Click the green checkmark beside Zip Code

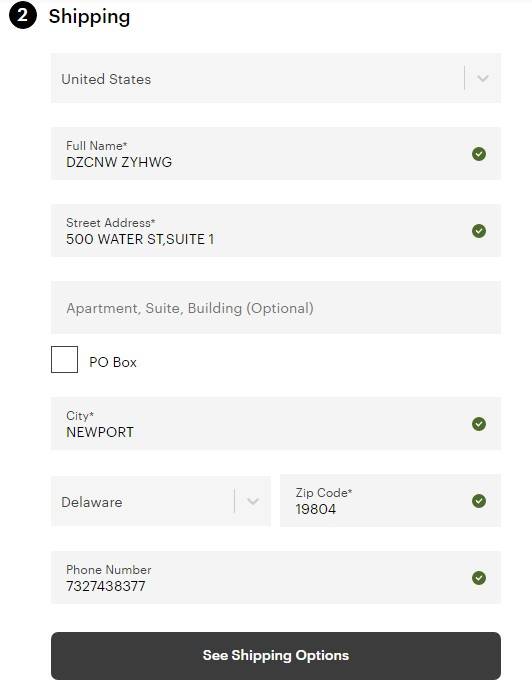pos(478,501)
